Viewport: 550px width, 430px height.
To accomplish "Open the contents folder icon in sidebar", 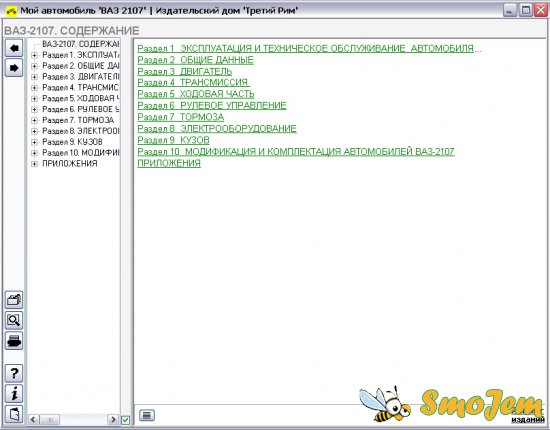I will pyautogui.click(x=14, y=300).
